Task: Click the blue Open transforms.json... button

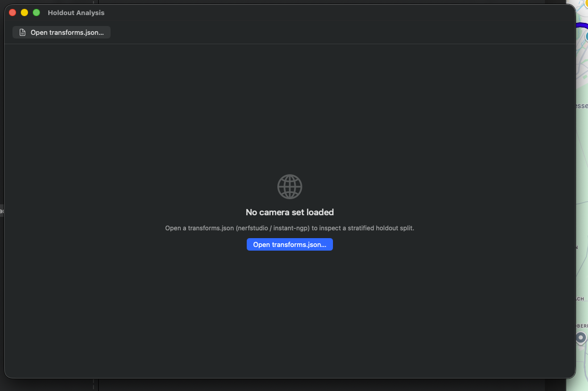Action: (x=289, y=244)
